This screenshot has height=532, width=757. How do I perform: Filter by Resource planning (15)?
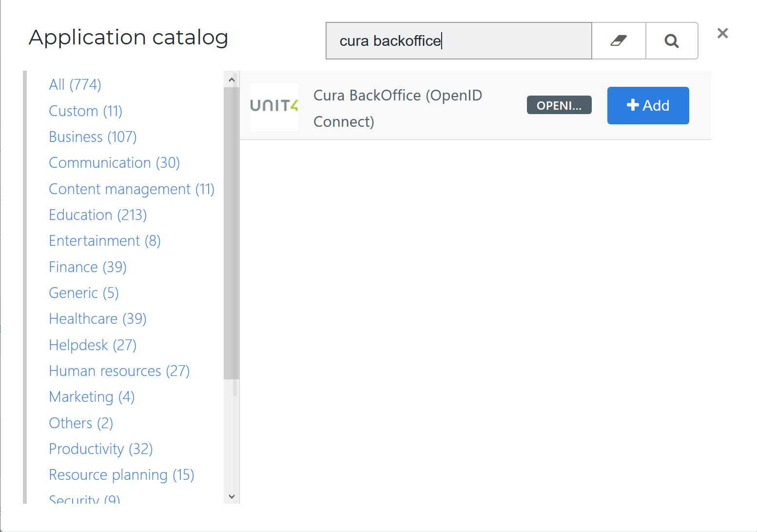[122, 475]
